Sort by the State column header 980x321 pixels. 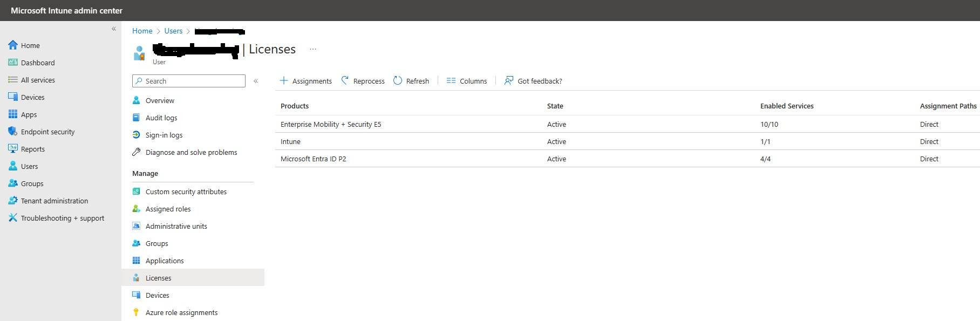tap(555, 106)
